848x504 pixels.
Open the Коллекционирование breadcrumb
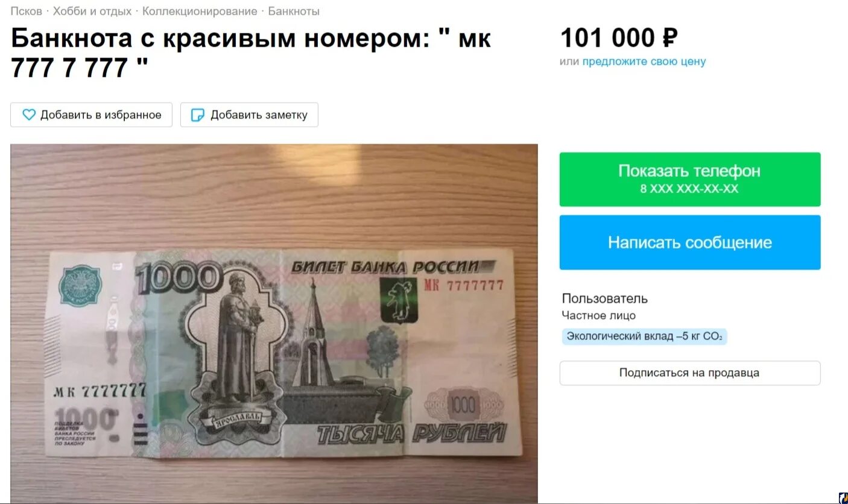(200, 11)
